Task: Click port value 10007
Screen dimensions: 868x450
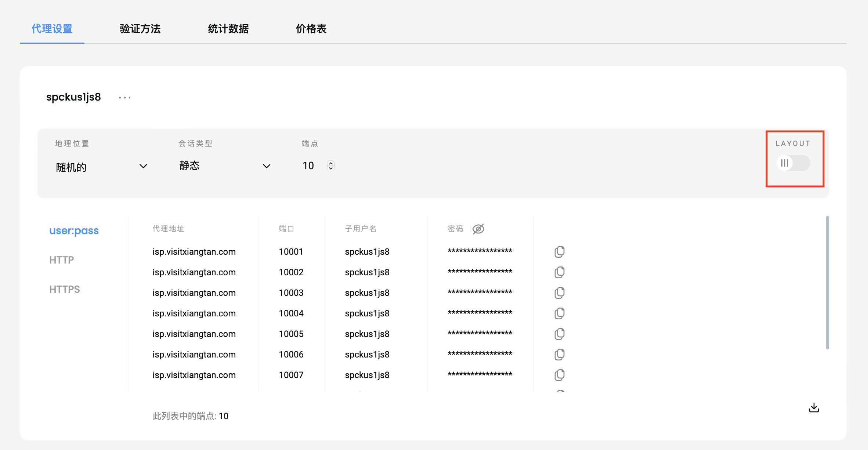Action: click(x=291, y=375)
